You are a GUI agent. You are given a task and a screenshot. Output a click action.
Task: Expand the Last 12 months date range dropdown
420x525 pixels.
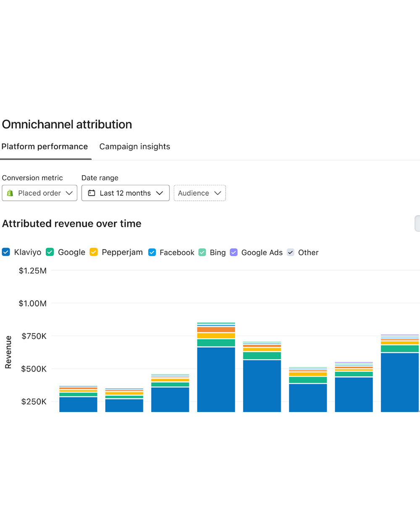[126, 193]
